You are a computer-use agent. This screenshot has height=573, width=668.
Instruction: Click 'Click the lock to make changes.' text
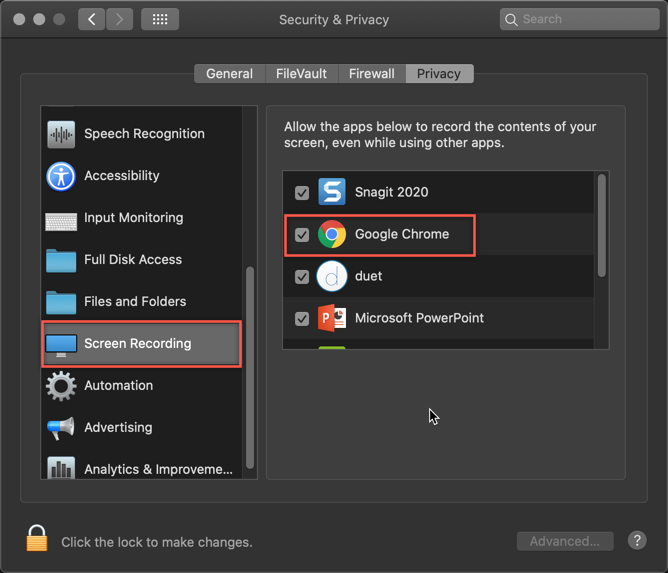(x=157, y=542)
